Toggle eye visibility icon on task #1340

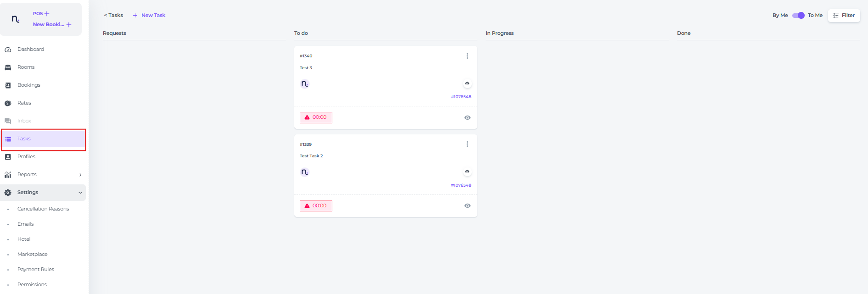pos(467,118)
